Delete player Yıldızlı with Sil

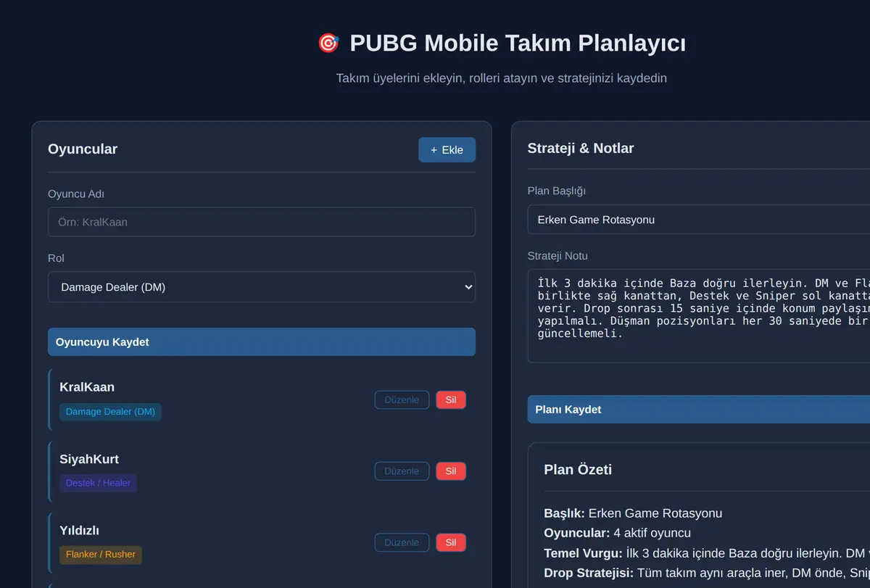(x=451, y=542)
